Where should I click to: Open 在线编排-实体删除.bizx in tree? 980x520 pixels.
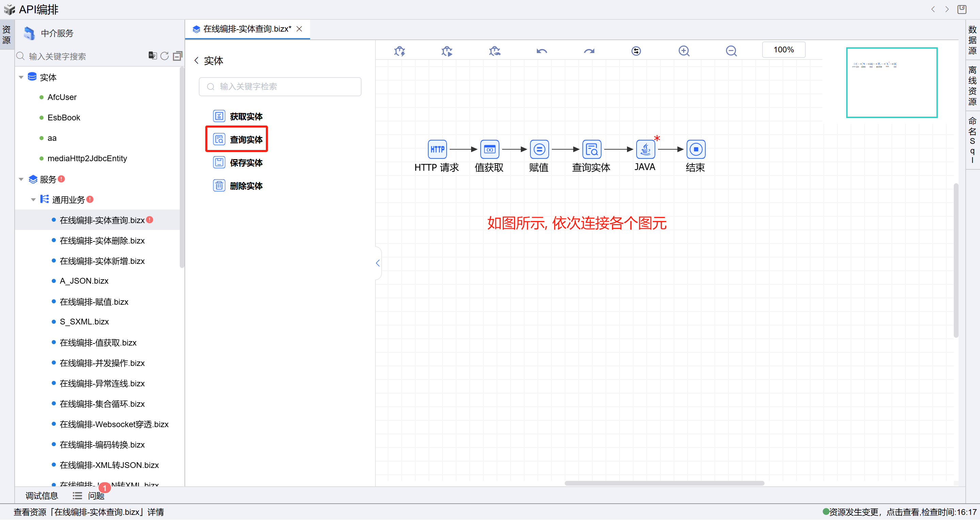102,240
